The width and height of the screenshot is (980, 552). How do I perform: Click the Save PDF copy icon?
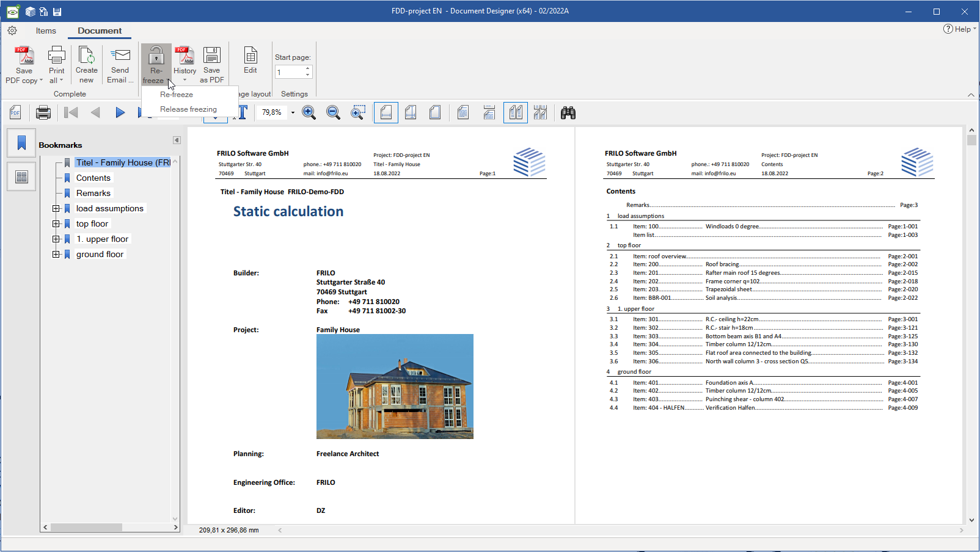(24, 56)
